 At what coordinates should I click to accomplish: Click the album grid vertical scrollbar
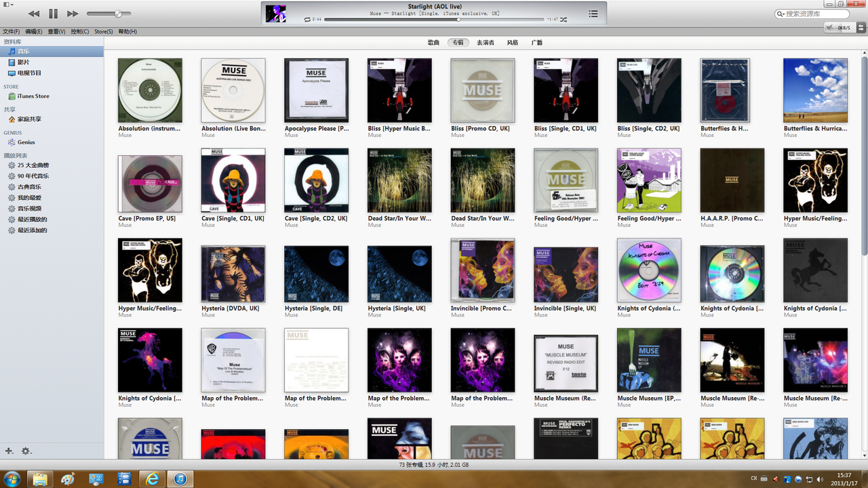864,156
